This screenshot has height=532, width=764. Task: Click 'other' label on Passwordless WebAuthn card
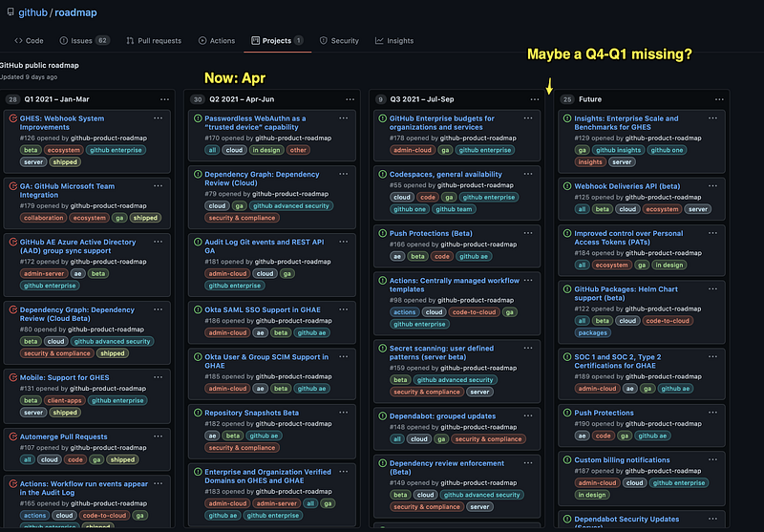[298, 150]
